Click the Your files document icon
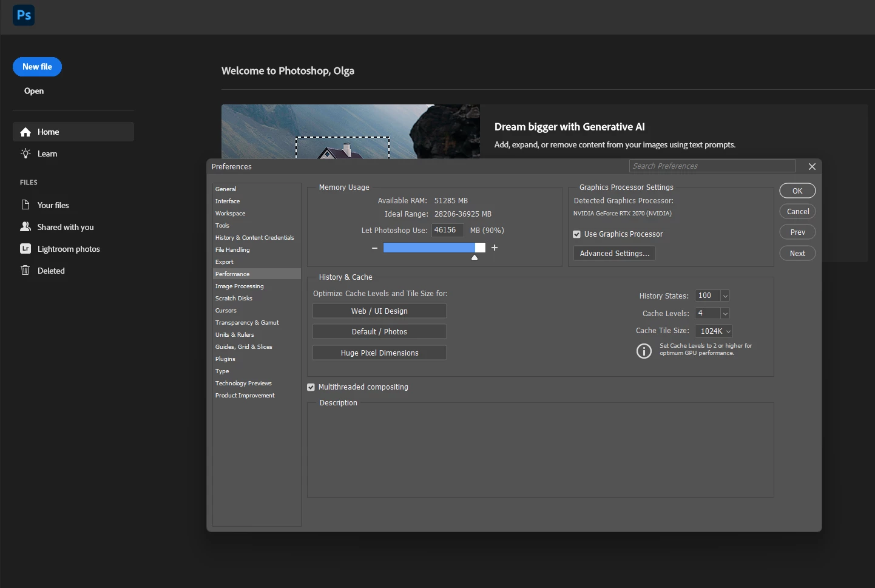Image resolution: width=875 pixels, height=588 pixels. [x=25, y=205]
